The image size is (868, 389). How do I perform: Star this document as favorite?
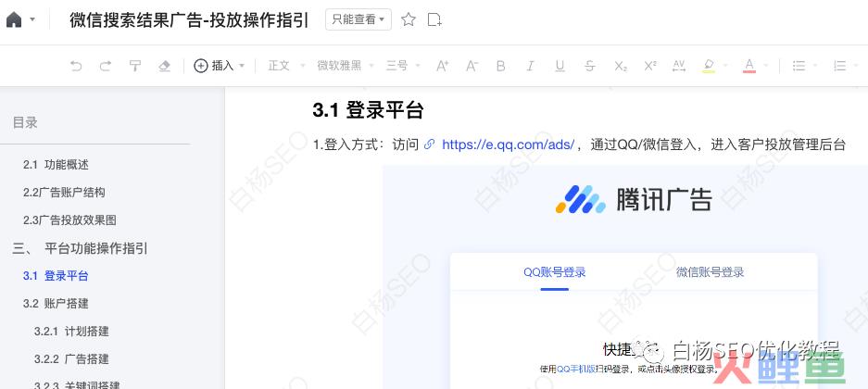click(x=409, y=20)
